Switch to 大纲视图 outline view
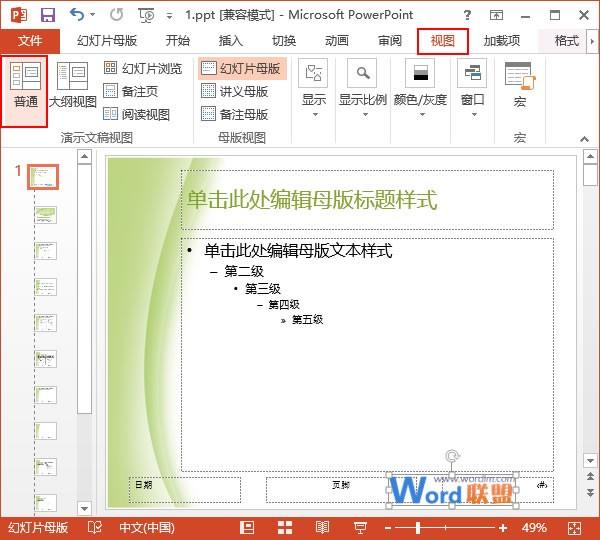The image size is (600, 540). 73,86
